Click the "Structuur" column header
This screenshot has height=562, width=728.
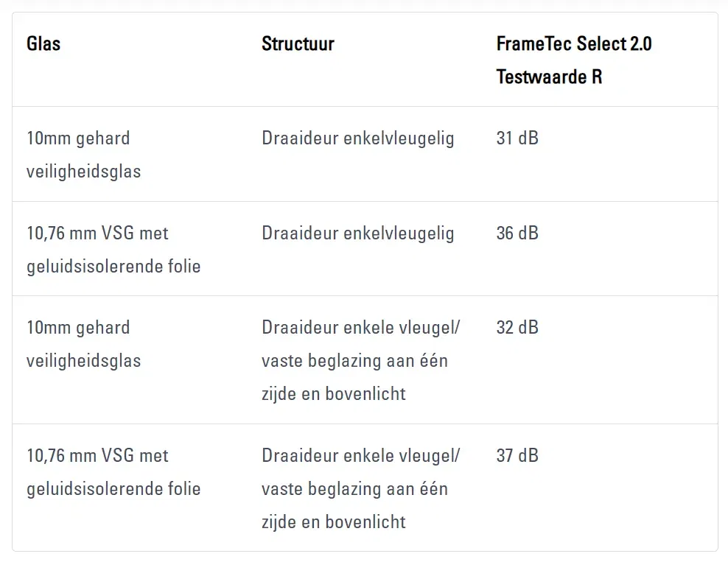coord(298,44)
